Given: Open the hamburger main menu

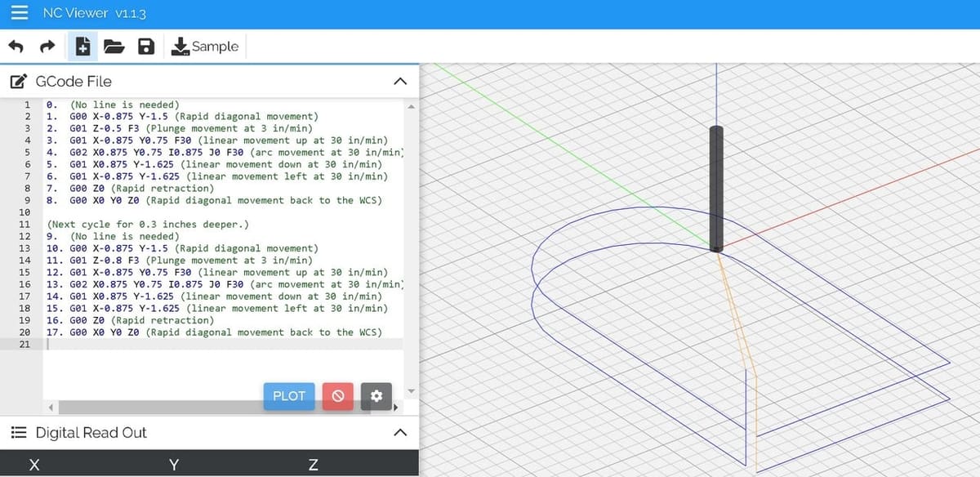Looking at the screenshot, I should coord(19,14).
